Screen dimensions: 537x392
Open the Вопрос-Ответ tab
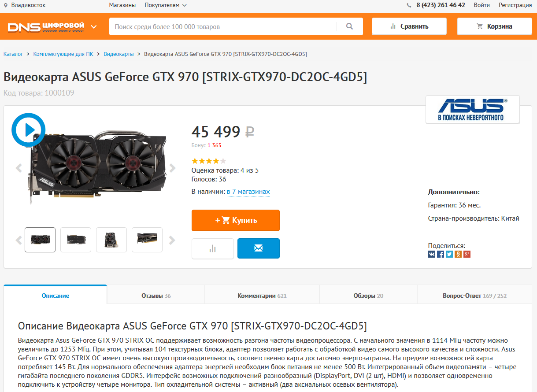[x=474, y=296]
